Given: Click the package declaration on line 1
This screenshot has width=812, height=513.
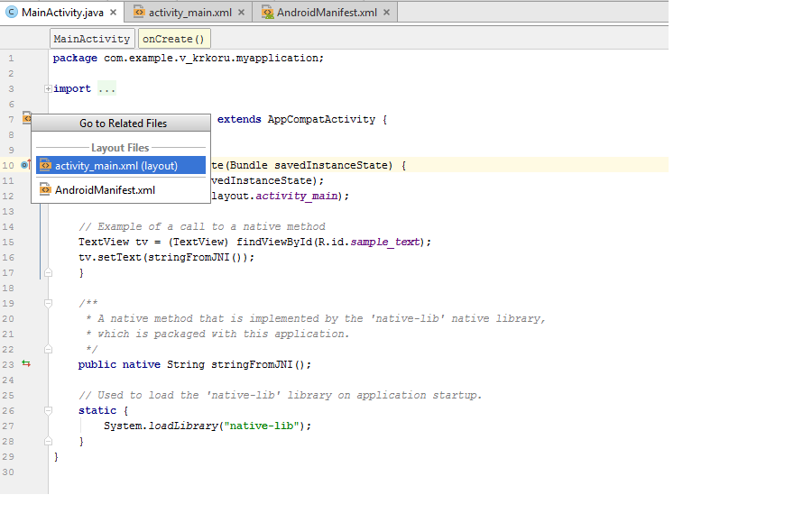Looking at the screenshot, I should (x=188, y=58).
